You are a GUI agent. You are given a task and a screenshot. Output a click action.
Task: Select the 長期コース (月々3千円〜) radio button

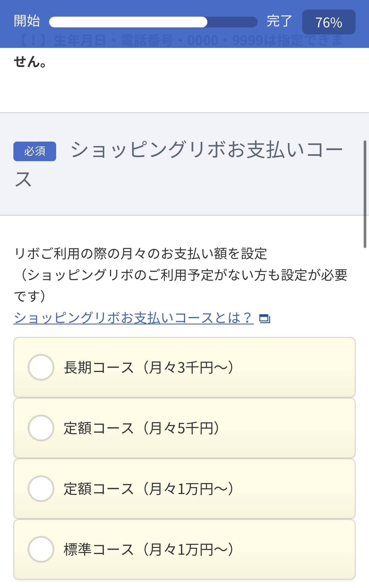coord(41,367)
